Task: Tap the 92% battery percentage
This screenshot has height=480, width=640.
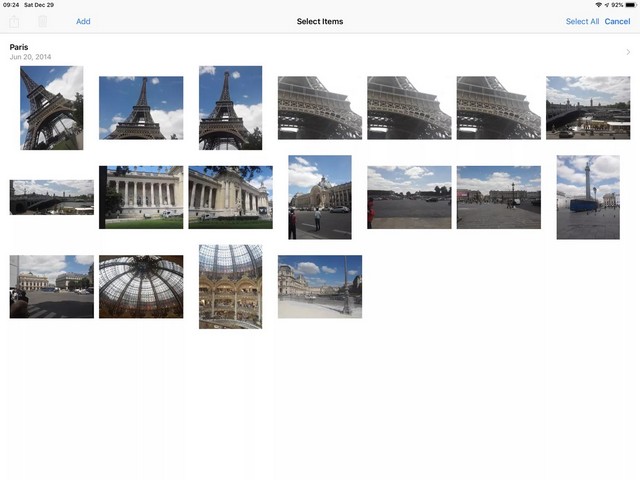Action: [617, 5]
